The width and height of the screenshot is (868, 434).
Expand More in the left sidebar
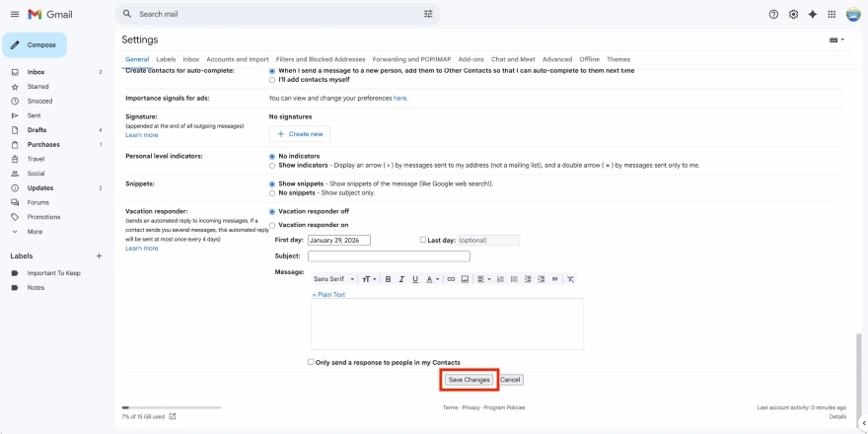tap(35, 232)
